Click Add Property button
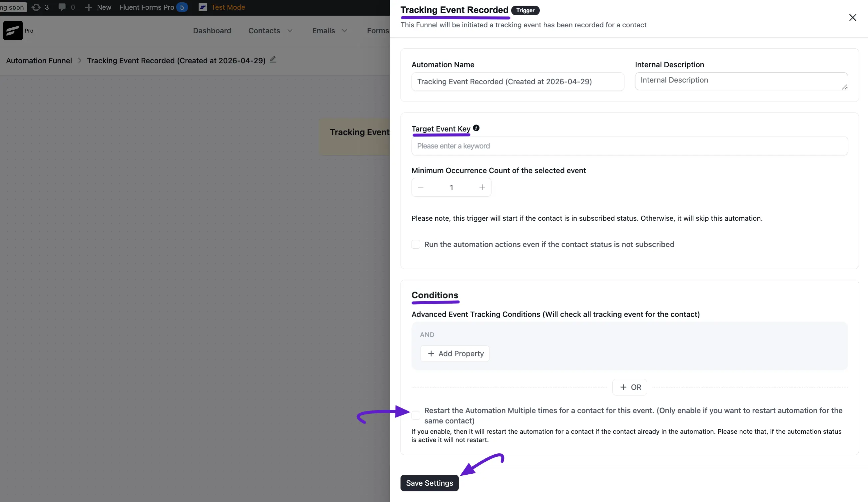 [x=455, y=353]
